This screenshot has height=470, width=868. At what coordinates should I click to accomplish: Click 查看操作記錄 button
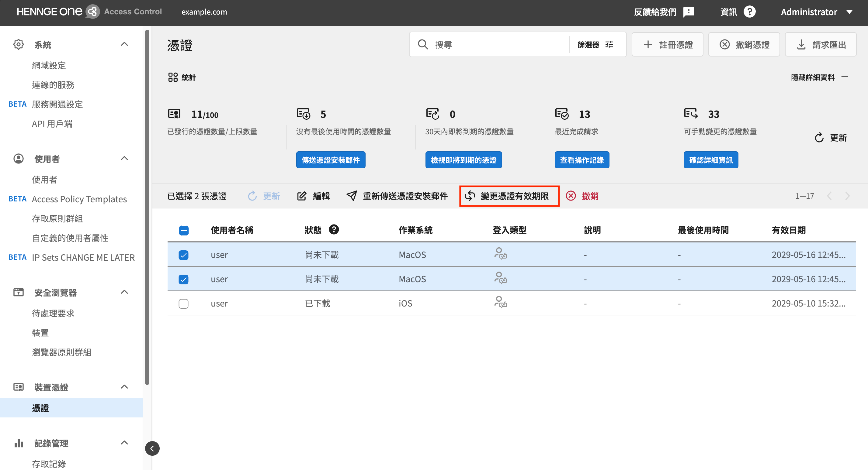582,160
